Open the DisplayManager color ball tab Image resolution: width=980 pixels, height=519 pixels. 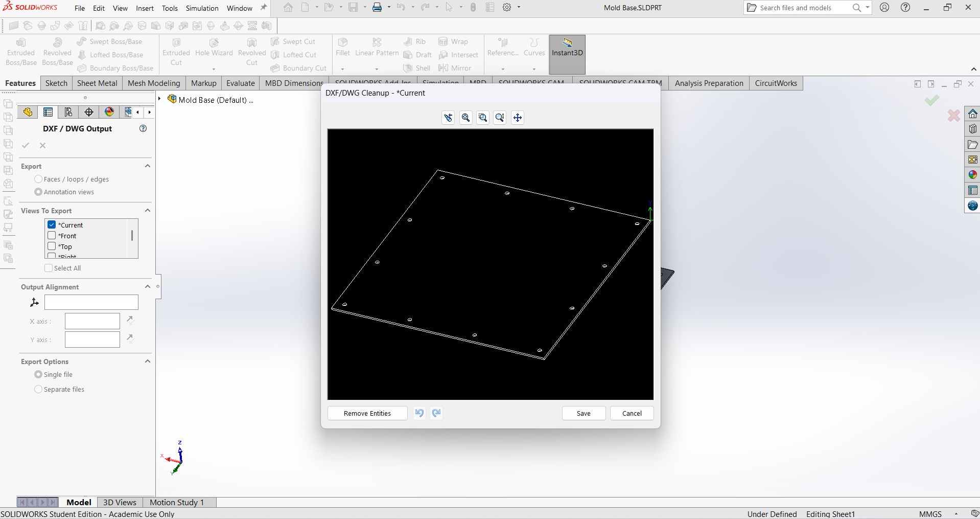pos(109,112)
